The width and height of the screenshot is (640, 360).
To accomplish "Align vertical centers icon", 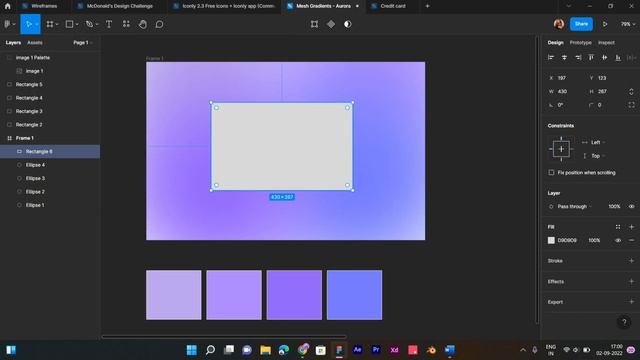I will pos(604,58).
